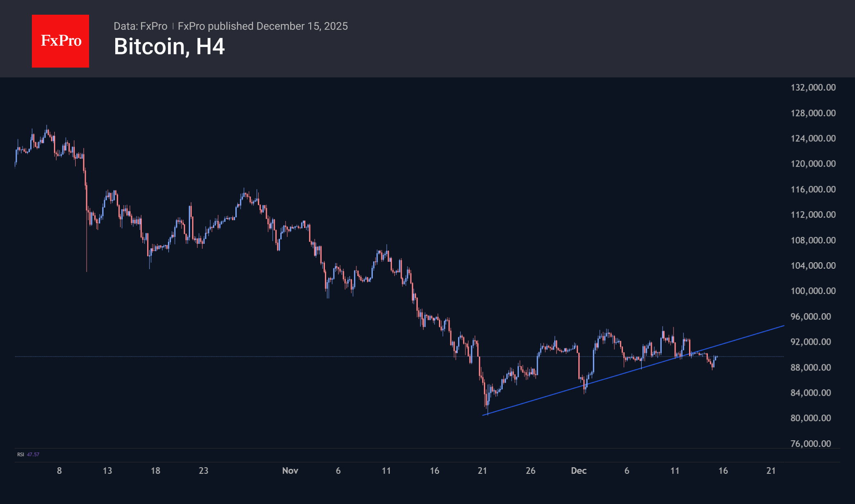Click the 76,000.00 price axis label
This screenshot has width=855, height=504.
click(x=810, y=444)
